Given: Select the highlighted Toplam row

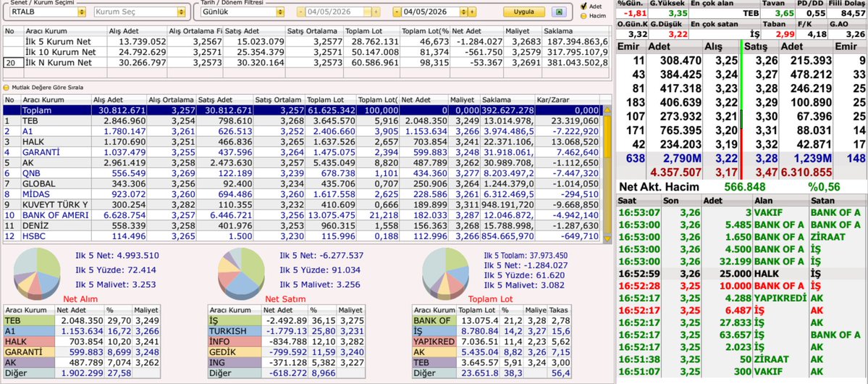Looking at the screenshot, I should click(x=303, y=110).
